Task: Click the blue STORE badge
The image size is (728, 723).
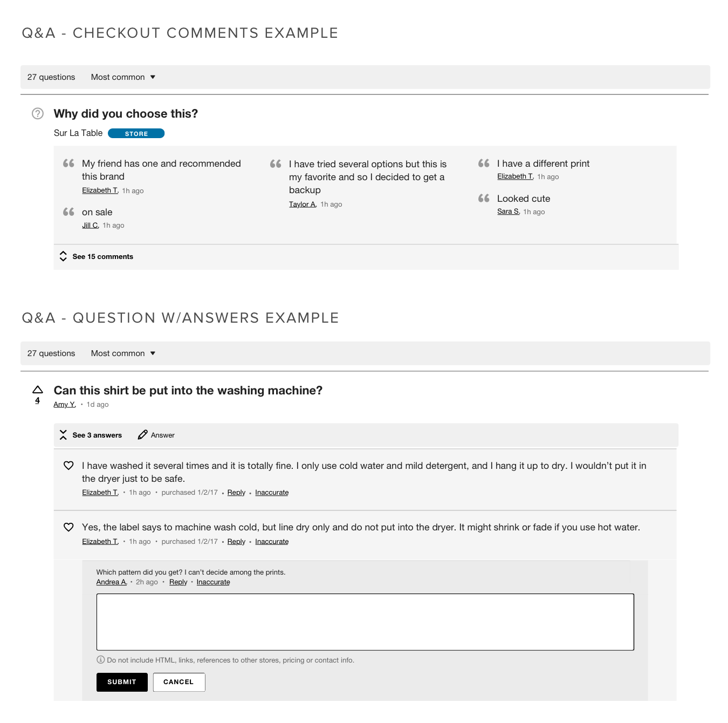Action: click(136, 134)
